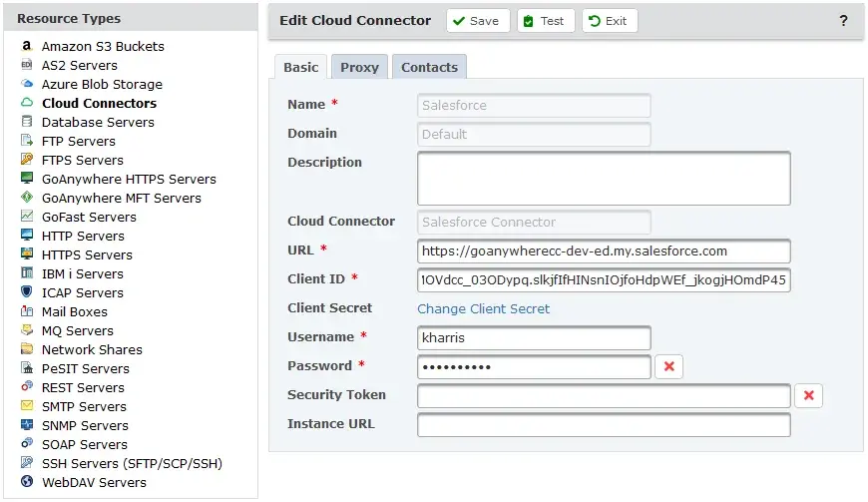
Task: Click the ICAP Servers shield icon
Action: [x=27, y=291]
